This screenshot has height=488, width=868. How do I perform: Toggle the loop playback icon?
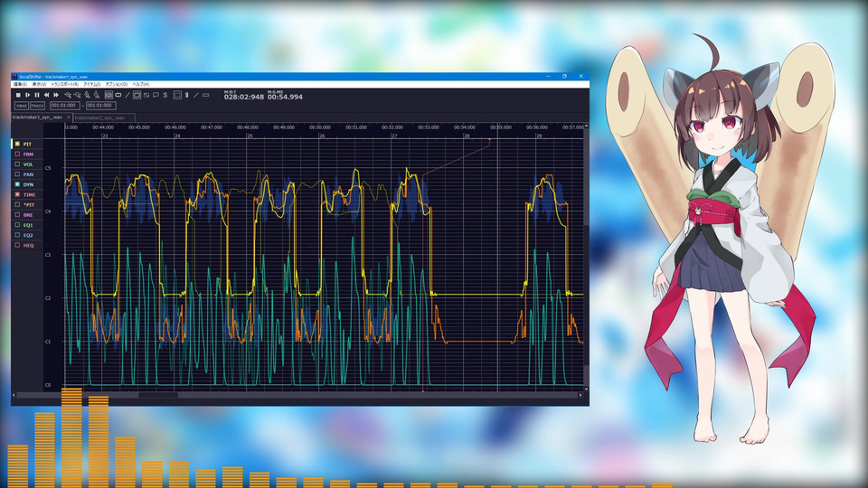pyautogui.click(x=118, y=95)
